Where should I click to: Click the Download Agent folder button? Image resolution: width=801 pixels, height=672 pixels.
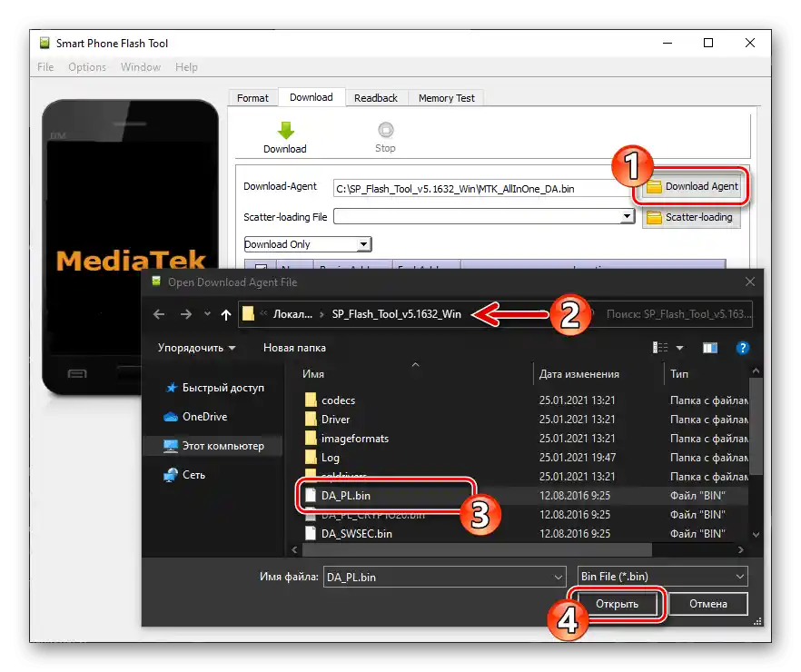[x=692, y=187]
